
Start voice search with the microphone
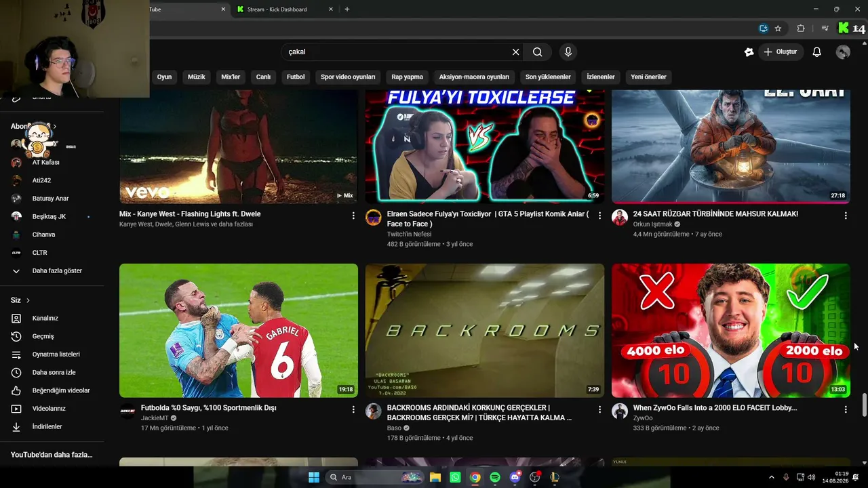click(568, 52)
